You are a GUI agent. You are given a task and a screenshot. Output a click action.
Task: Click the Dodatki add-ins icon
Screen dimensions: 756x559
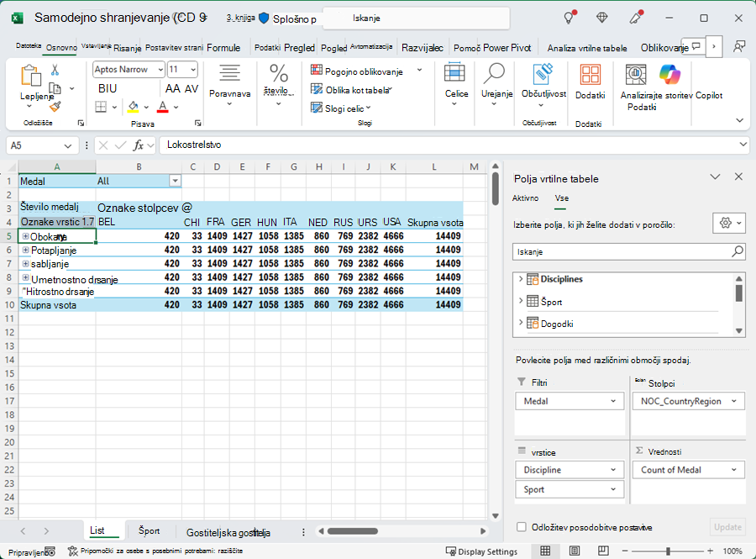[x=591, y=74]
